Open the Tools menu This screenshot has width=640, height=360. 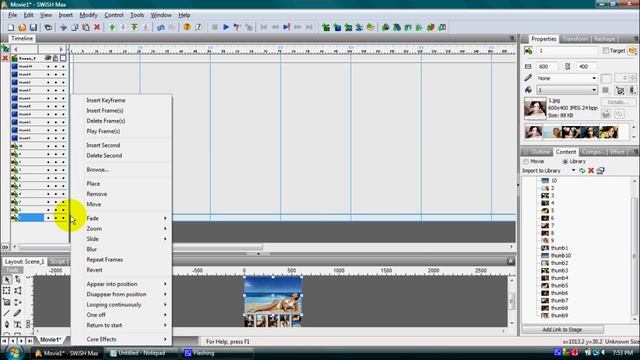[x=137, y=15]
